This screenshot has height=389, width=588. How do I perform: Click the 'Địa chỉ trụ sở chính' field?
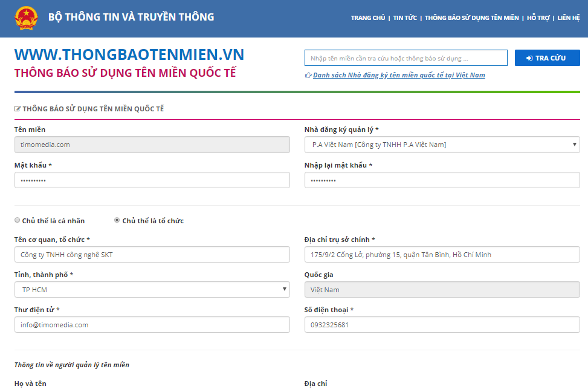point(442,255)
